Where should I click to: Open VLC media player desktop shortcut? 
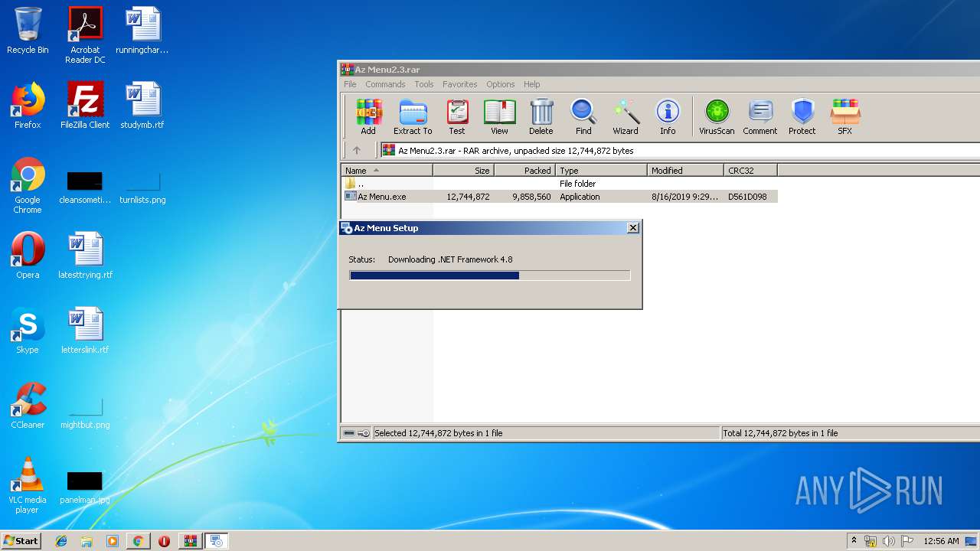(28, 485)
